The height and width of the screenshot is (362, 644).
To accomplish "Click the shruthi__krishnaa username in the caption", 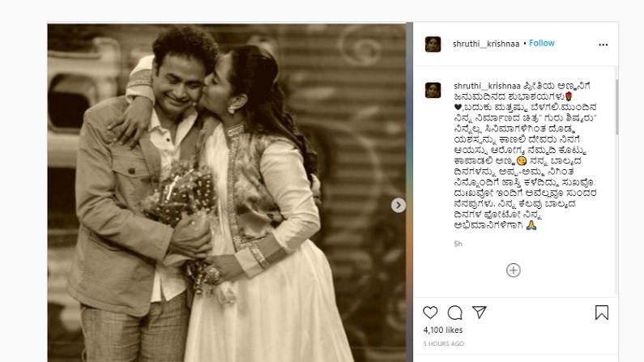I will coord(487,86).
